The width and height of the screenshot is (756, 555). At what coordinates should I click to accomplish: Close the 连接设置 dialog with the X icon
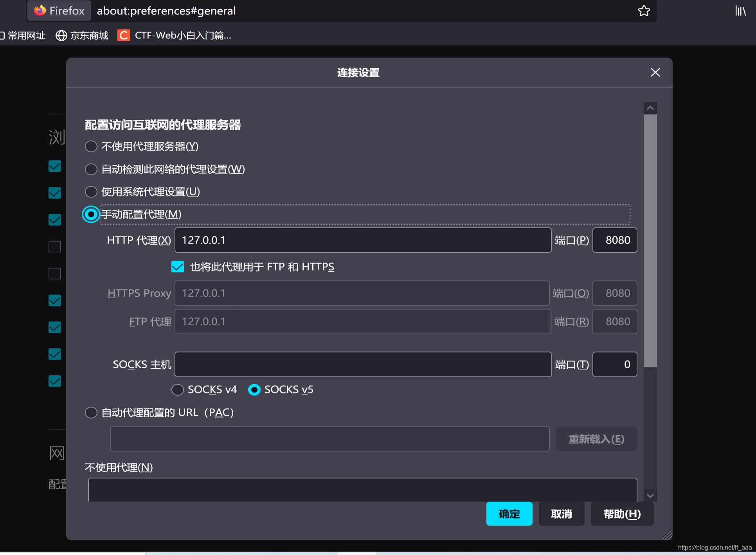[655, 72]
